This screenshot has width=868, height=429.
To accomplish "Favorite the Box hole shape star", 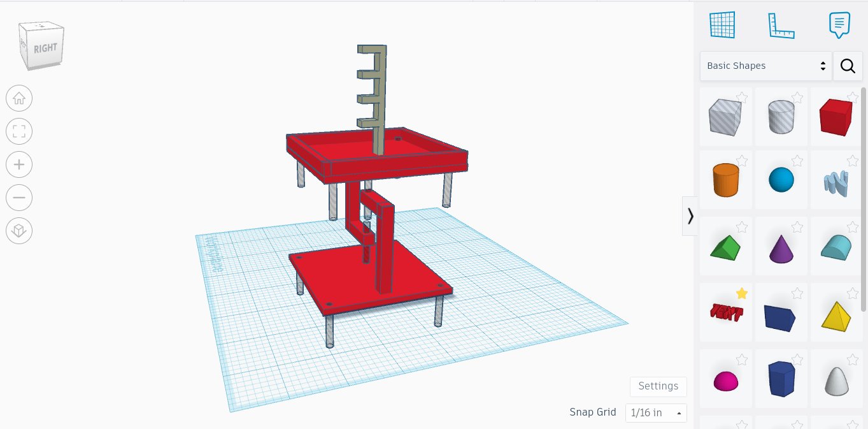I will [x=742, y=98].
